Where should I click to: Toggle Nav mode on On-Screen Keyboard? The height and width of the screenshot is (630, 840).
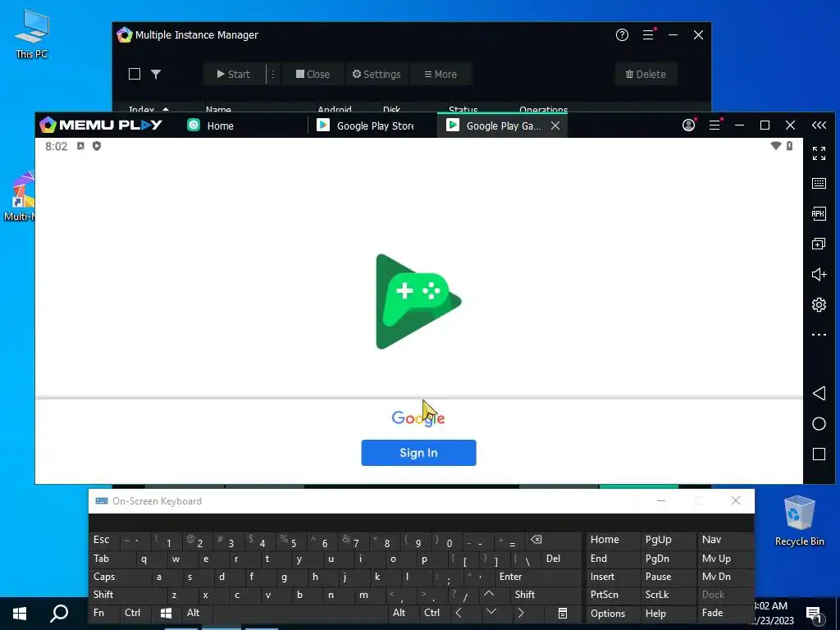click(725, 540)
